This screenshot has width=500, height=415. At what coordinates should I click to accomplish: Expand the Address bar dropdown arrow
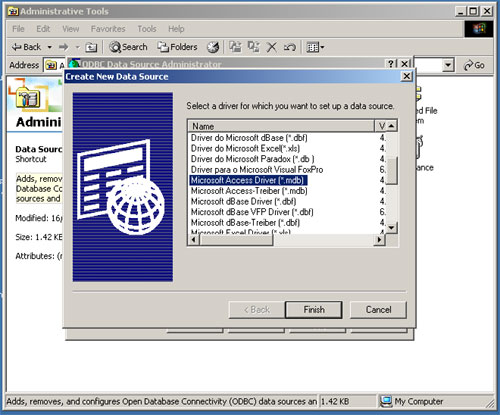click(x=448, y=65)
